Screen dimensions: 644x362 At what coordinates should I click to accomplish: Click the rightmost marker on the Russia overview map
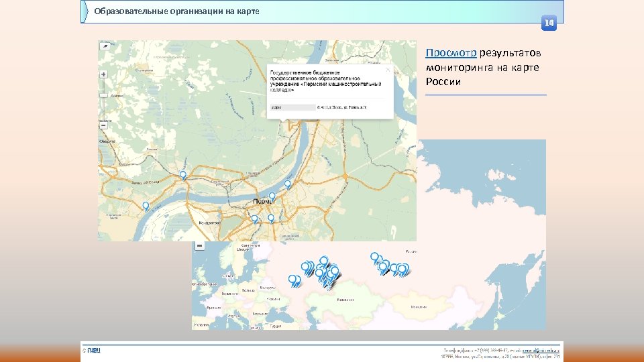(x=403, y=269)
